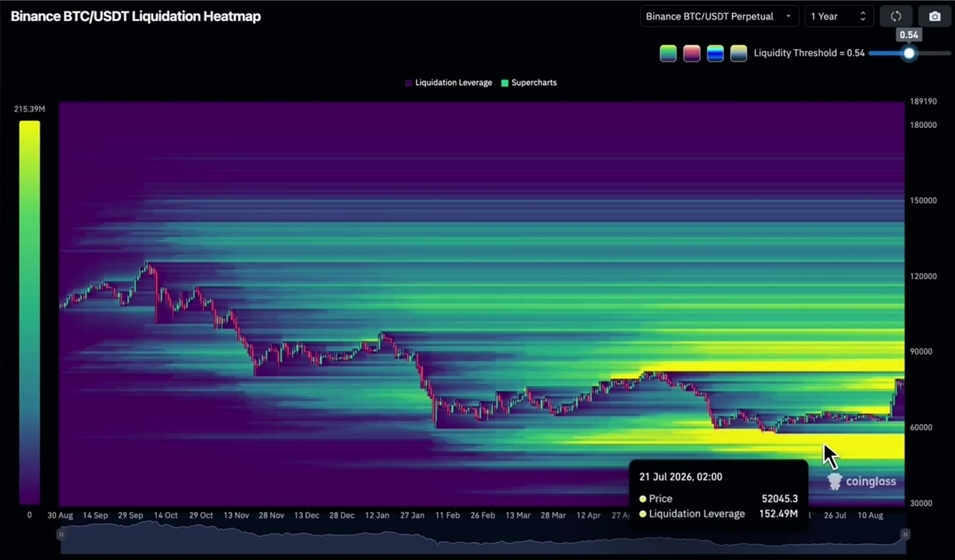Click the 12 Jan date axis label
Screen dimensions: 955x560
pyautogui.click(x=376, y=516)
